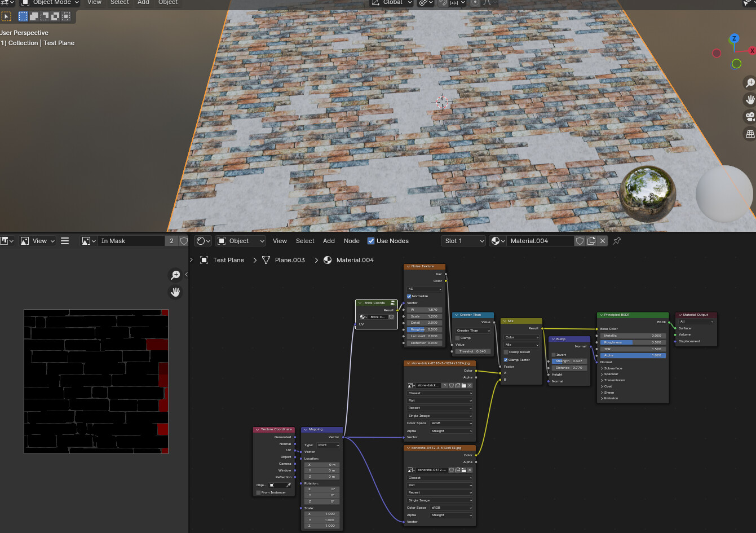The height and width of the screenshot is (533, 756).
Task: Open folder icon on stone-brick image node
Action: click(463, 385)
